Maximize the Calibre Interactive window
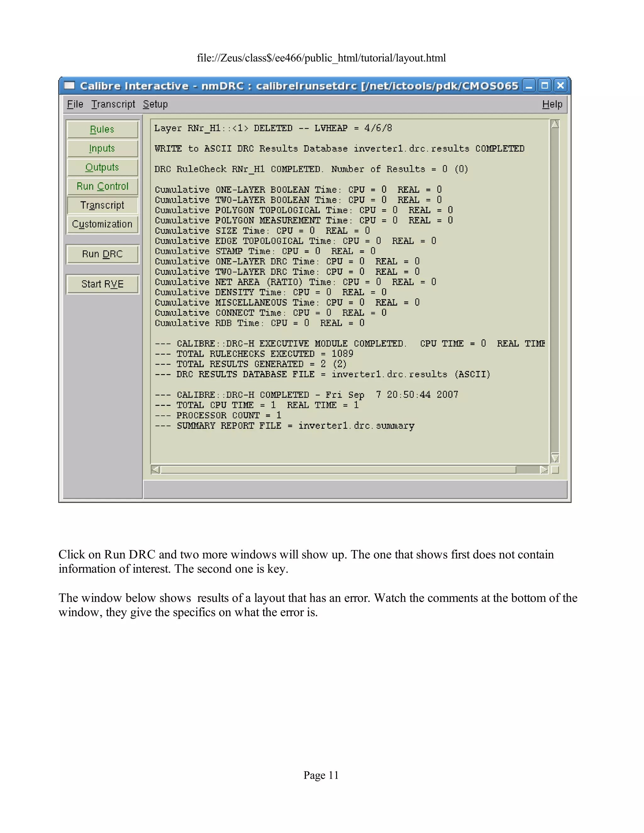Viewport: 644px width, 833px height. click(x=544, y=86)
